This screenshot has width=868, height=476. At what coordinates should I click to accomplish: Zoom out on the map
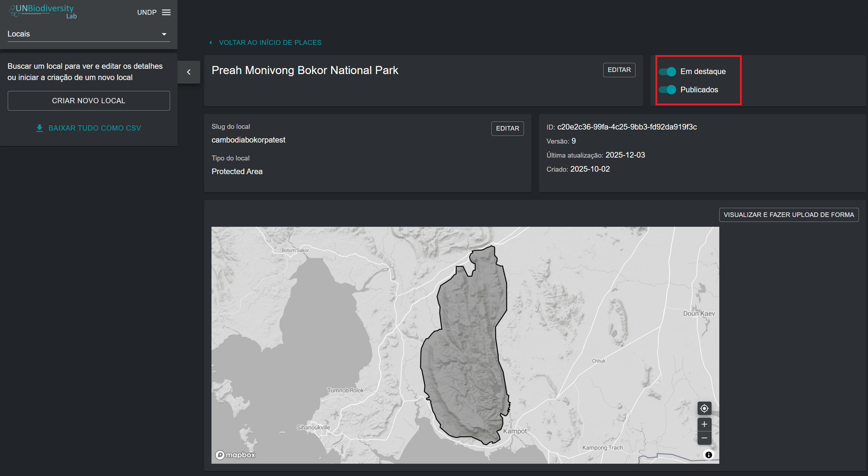click(704, 438)
